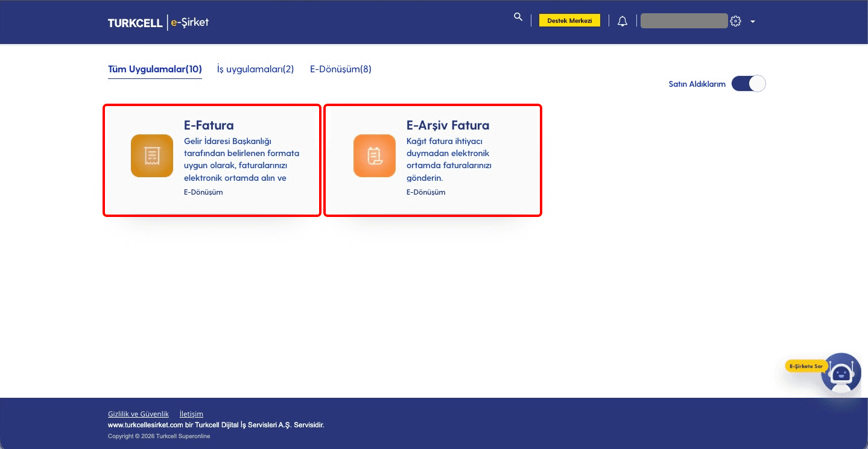The width and height of the screenshot is (868, 449).
Task: Open the notifications bell icon
Action: [x=622, y=21]
